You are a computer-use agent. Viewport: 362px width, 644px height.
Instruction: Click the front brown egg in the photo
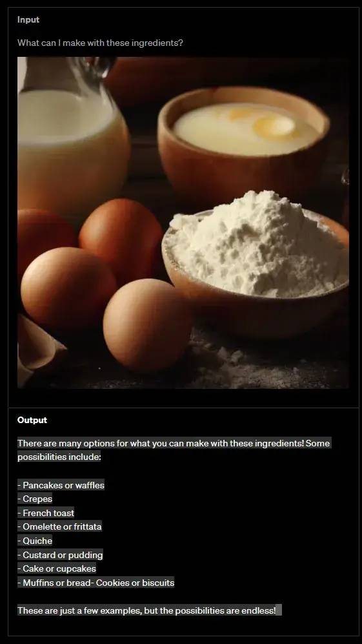click(147, 324)
